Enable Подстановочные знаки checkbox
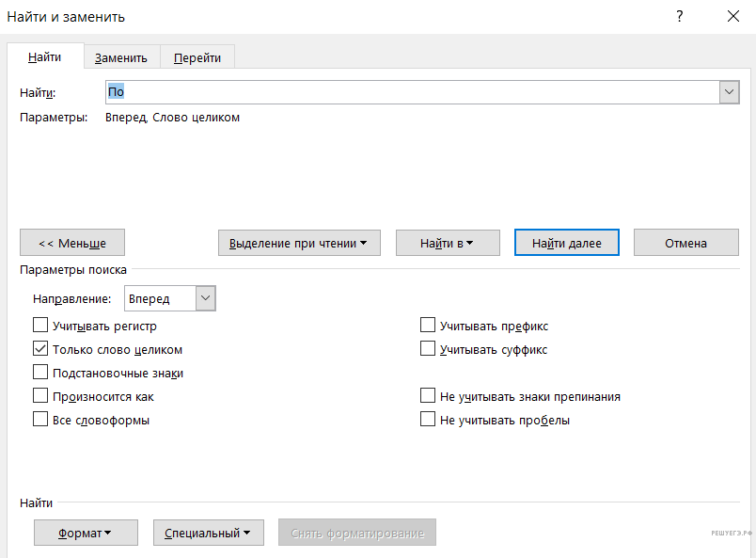Image resolution: width=756 pixels, height=558 pixels. (40, 373)
